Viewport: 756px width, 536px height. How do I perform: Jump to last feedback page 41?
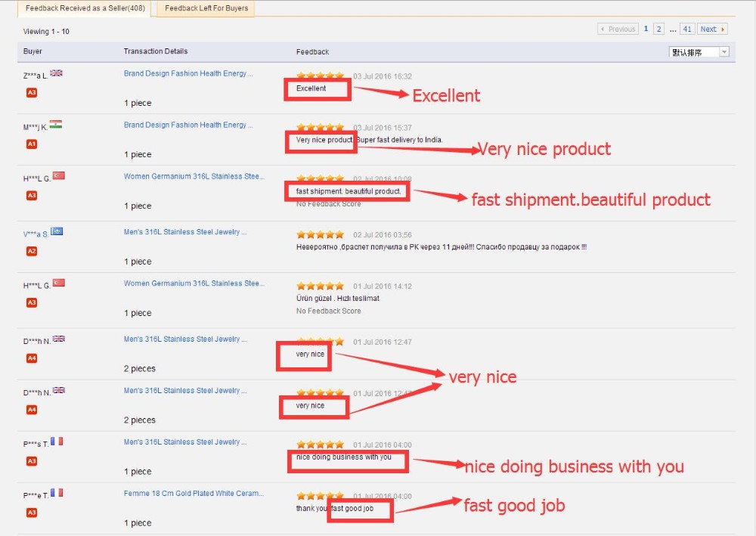click(686, 29)
